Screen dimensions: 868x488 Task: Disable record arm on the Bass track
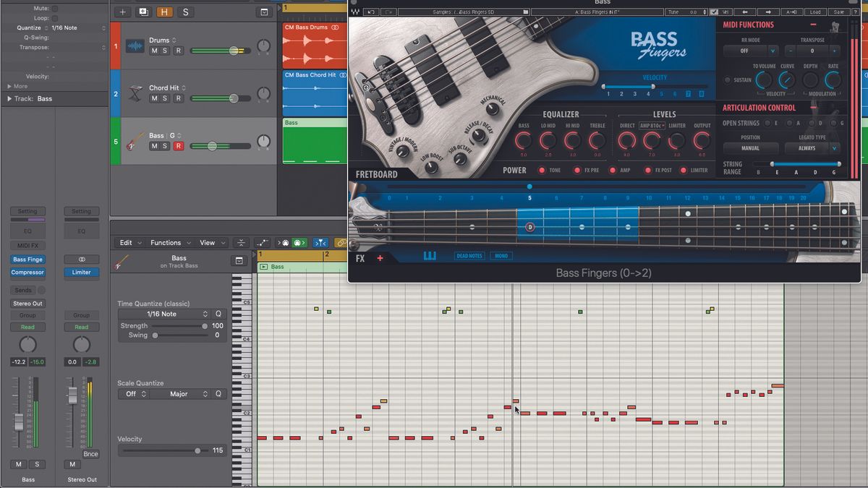click(177, 145)
